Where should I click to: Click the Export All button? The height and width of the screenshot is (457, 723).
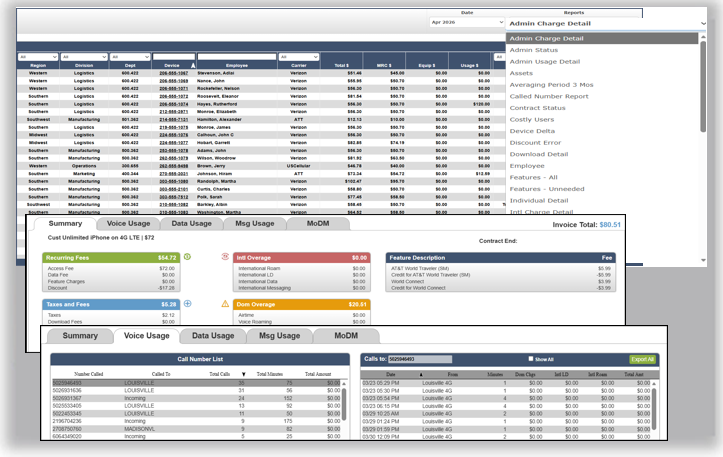point(642,359)
